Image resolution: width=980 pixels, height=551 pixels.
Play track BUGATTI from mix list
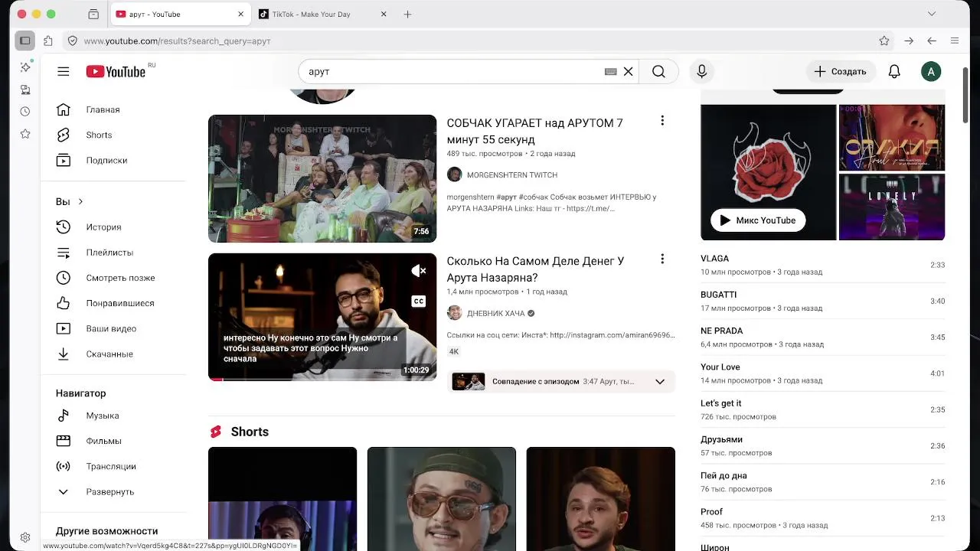click(822, 301)
